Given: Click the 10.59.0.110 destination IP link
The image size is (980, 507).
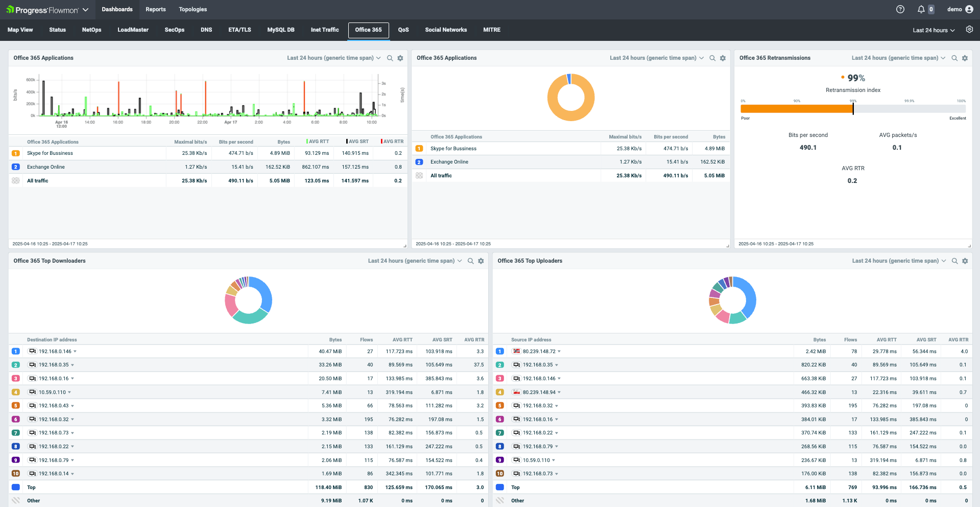Looking at the screenshot, I should click(52, 393).
